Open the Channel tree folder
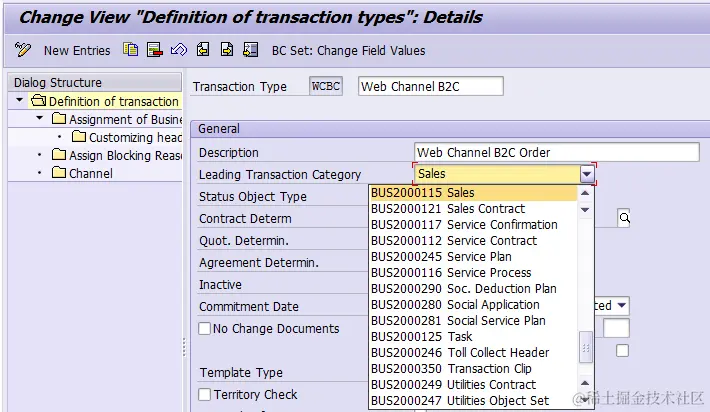710x412 pixels. tap(82, 173)
